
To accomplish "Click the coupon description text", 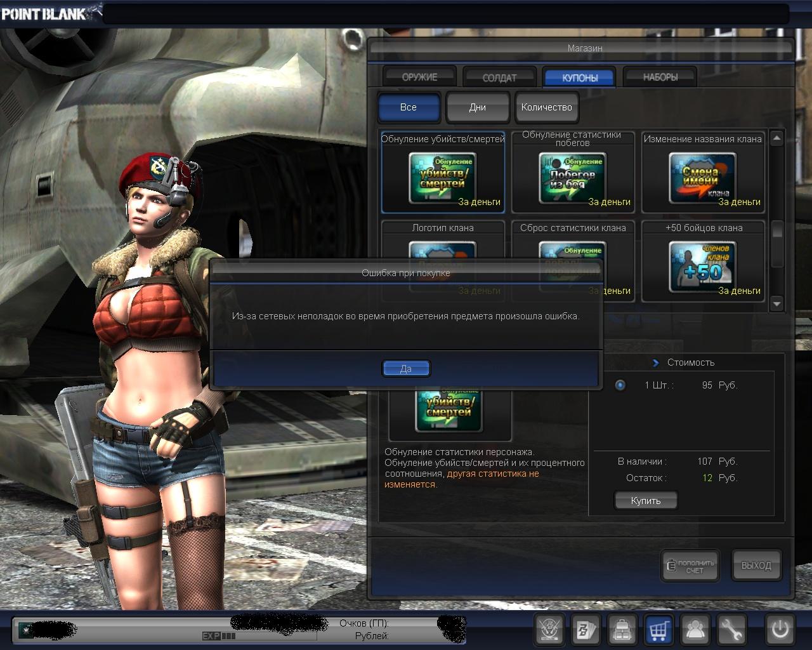I will [x=485, y=468].
